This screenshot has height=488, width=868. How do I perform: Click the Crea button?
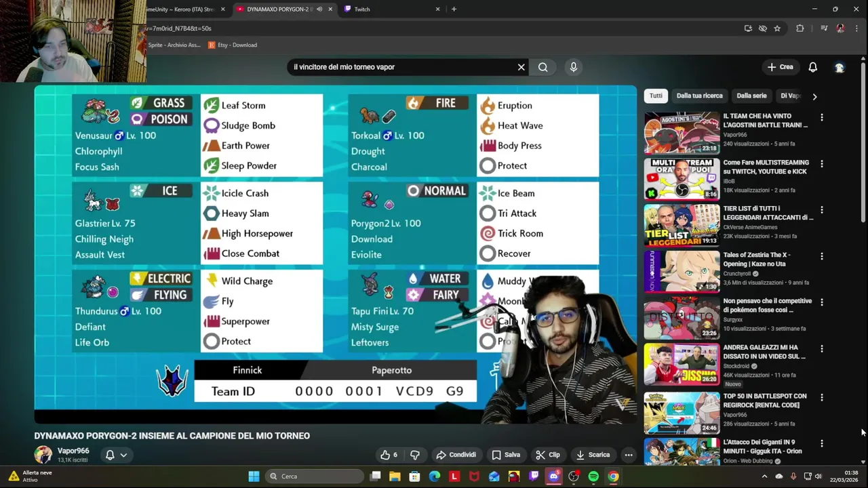(780, 67)
